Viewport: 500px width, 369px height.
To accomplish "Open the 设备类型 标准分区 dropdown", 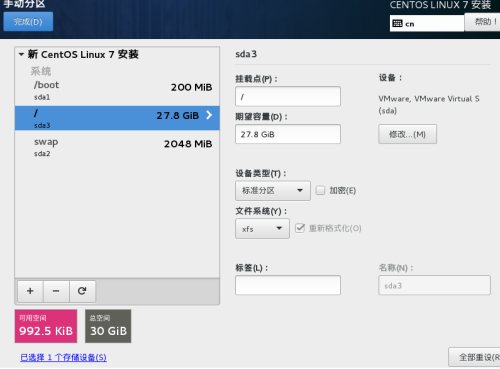I will (x=273, y=191).
